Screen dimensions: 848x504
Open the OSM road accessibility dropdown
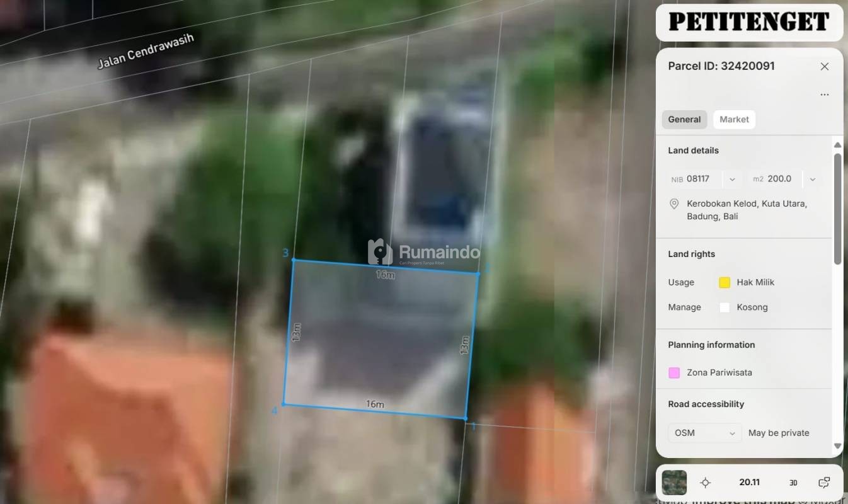(x=704, y=433)
